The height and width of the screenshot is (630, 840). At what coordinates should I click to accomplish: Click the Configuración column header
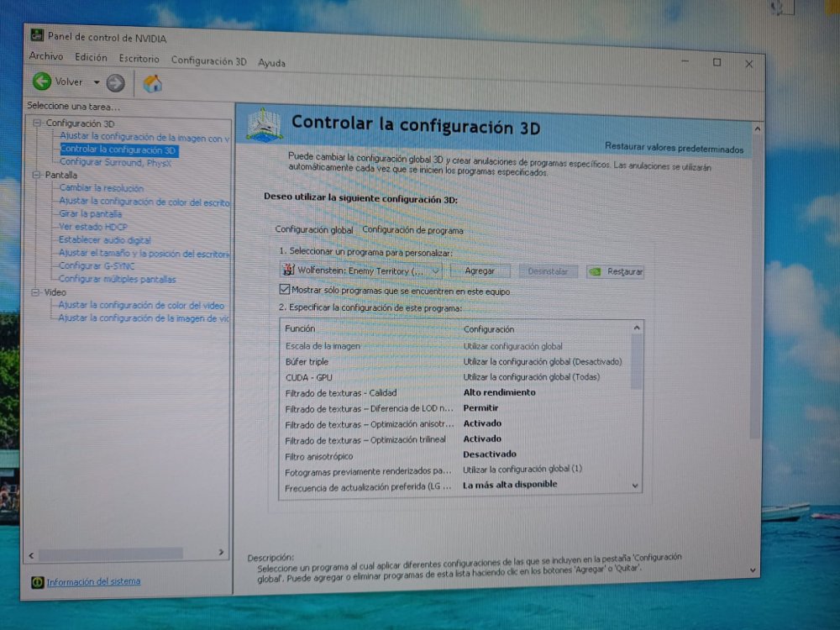coord(489,329)
